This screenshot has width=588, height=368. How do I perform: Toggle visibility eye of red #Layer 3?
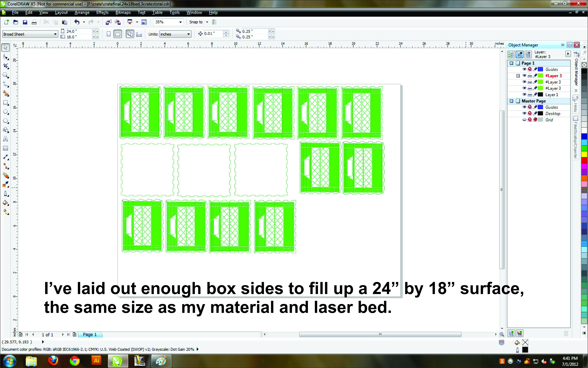524,76
